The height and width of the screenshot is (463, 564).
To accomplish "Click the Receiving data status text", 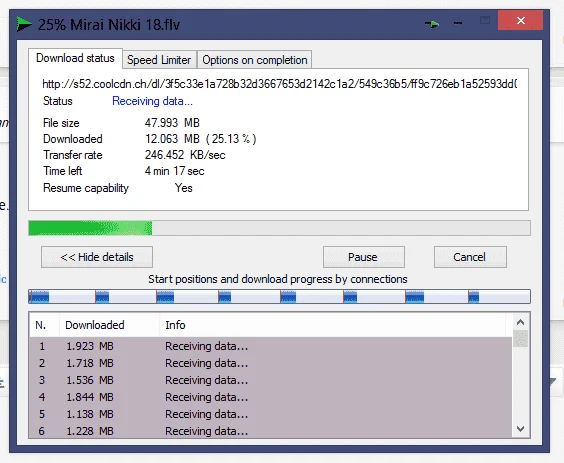I will pos(153,101).
